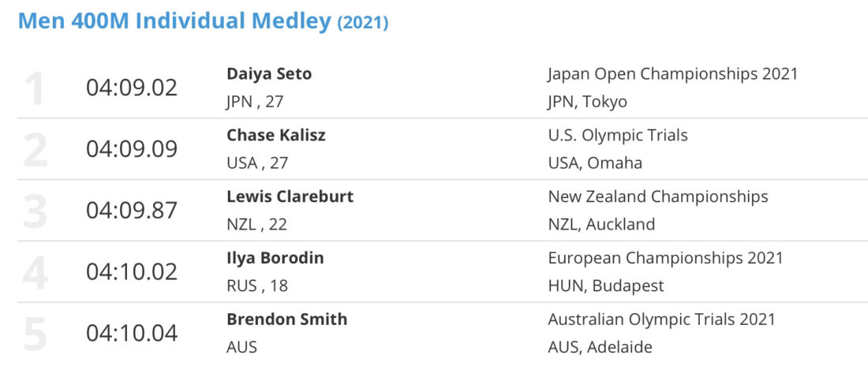
Task: Select swimmer name Chase Kalisz
Action: pos(275,136)
